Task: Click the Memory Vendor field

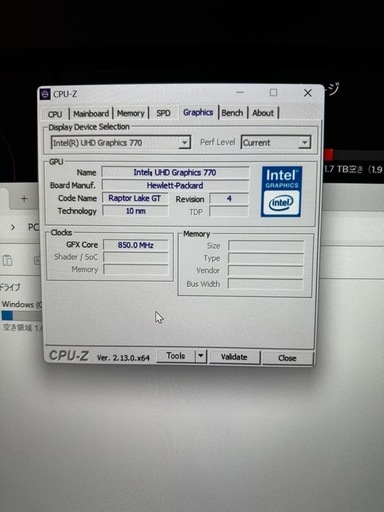Action: click(x=266, y=271)
